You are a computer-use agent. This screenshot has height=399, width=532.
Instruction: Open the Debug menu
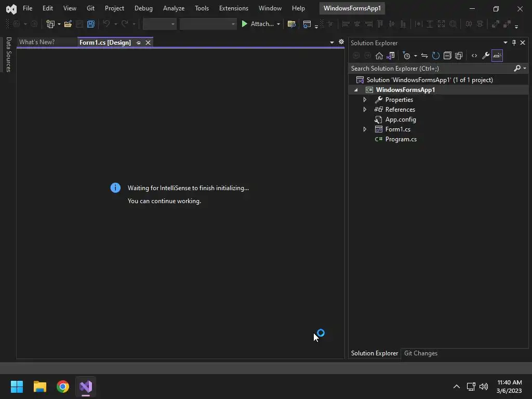point(143,8)
